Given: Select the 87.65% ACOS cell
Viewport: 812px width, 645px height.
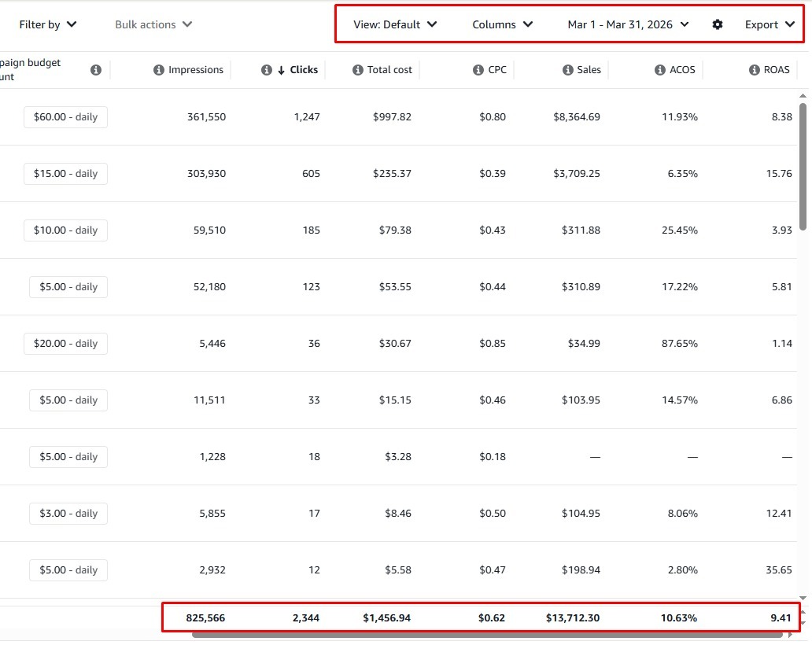Looking at the screenshot, I should pyautogui.click(x=680, y=344).
